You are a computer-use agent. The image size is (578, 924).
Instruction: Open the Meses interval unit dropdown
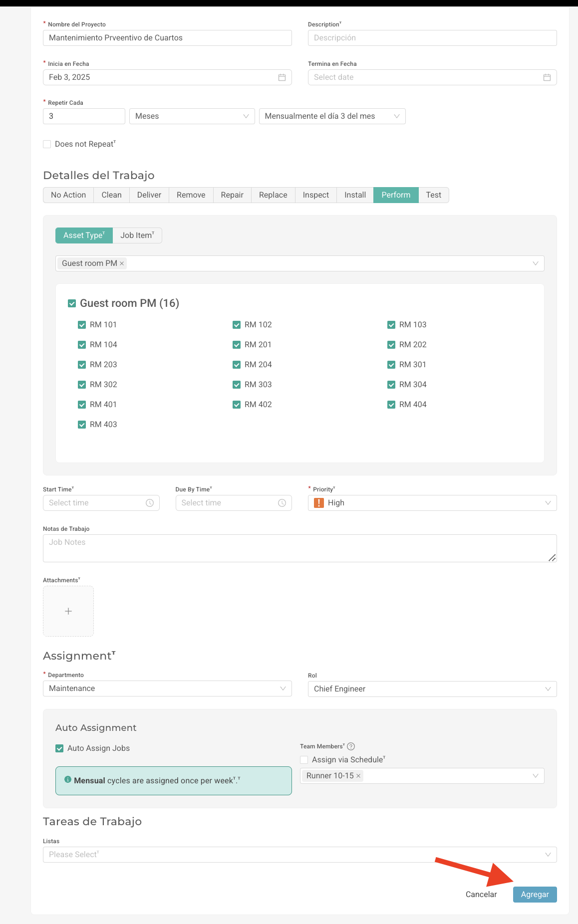(x=192, y=116)
